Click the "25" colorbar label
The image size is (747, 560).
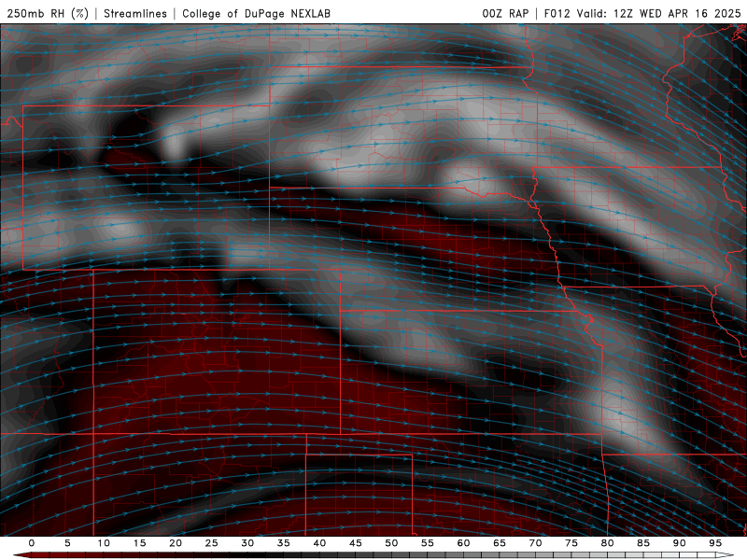click(x=211, y=543)
